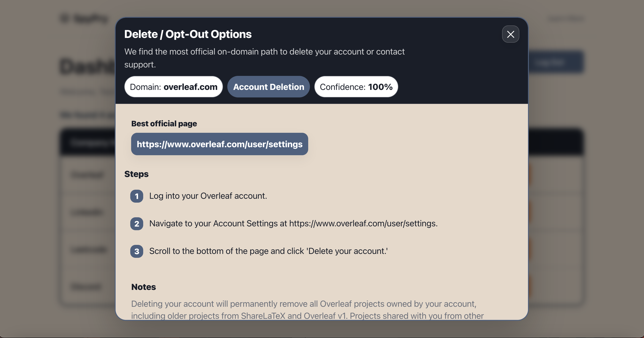644x338 pixels.
Task: Select the Account Deletion pill
Action: [269, 87]
